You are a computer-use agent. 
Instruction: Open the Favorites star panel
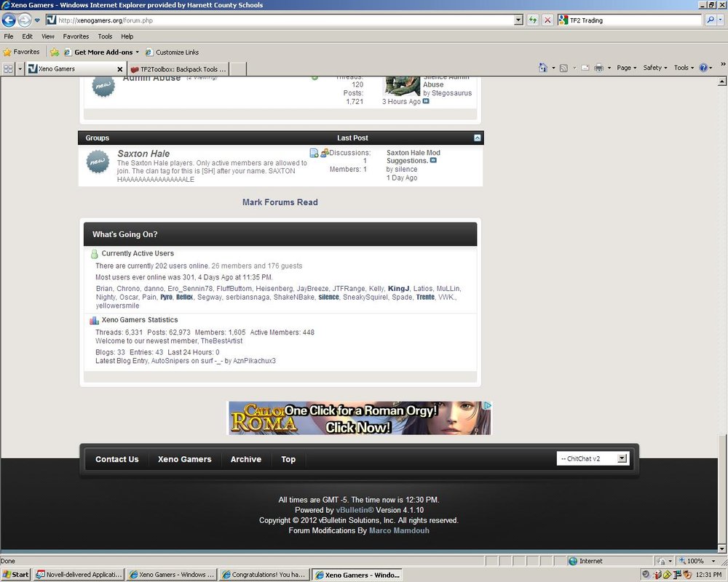click(21, 52)
